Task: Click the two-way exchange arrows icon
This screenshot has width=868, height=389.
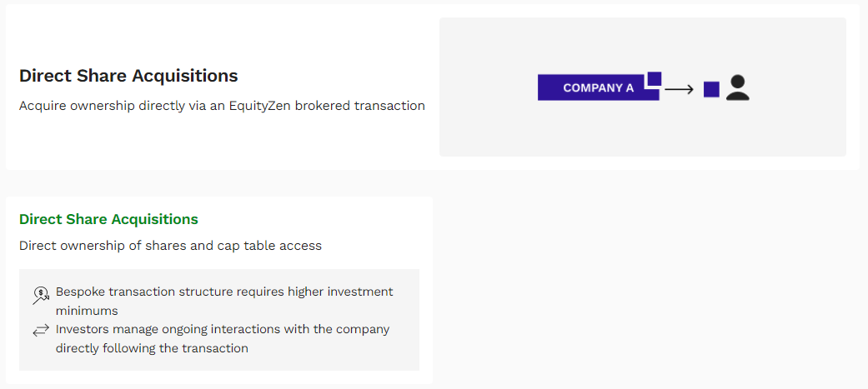Action: pos(40,331)
